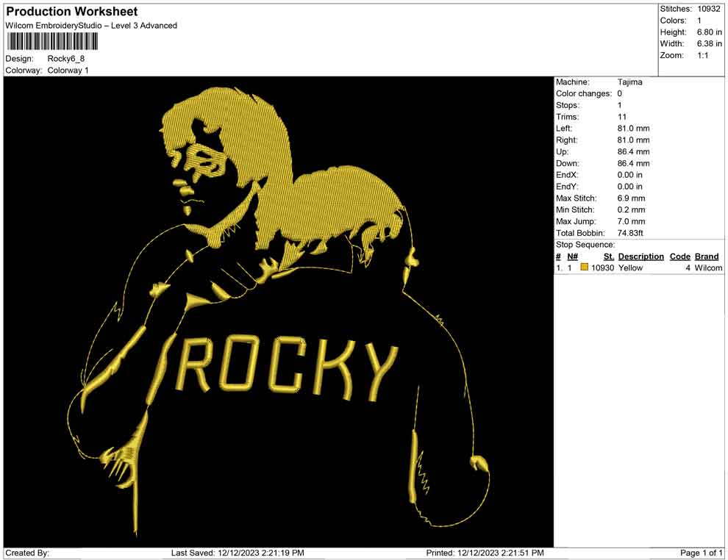Click the 'Colorway 1' value
Screen dimensions: 728x560
tap(68, 71)
